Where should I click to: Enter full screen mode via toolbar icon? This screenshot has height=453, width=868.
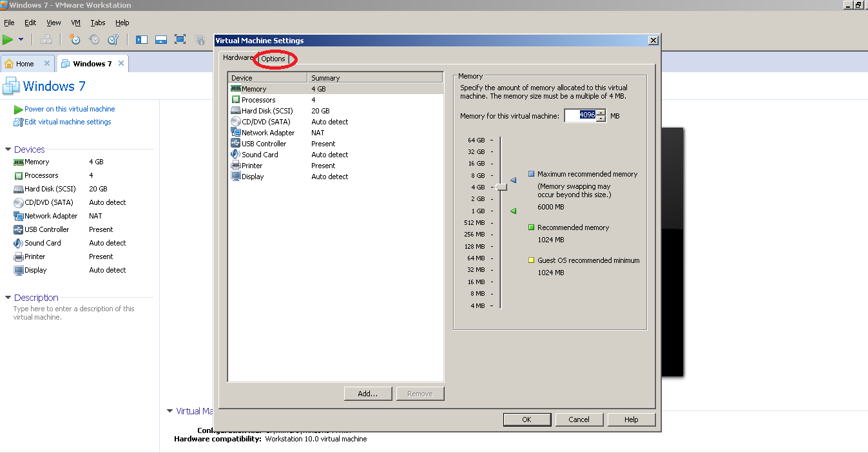coord(180,39)
